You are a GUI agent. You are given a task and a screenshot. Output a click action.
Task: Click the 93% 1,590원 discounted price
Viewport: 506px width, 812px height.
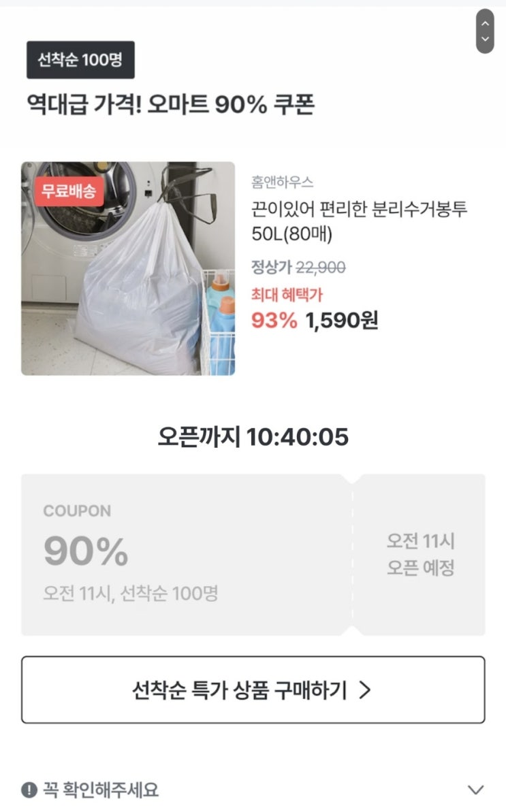click(x=315, y=321)
